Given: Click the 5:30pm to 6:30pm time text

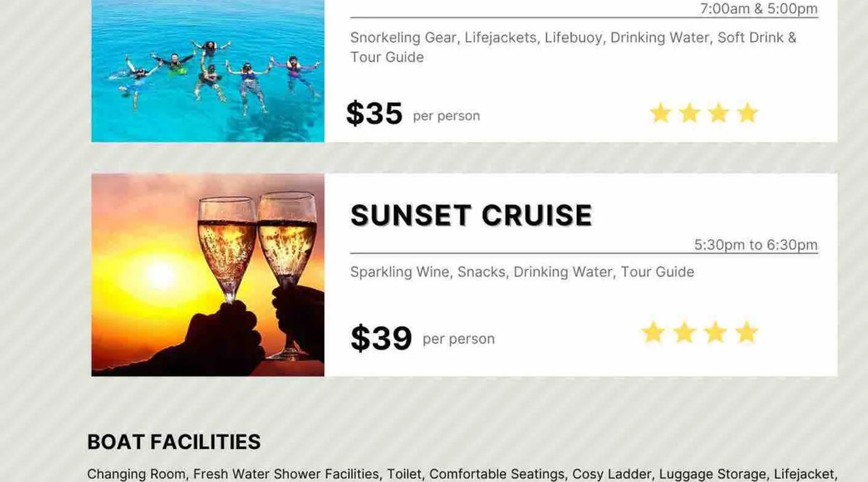Looking at the screenshot, I should pos(756,245).
